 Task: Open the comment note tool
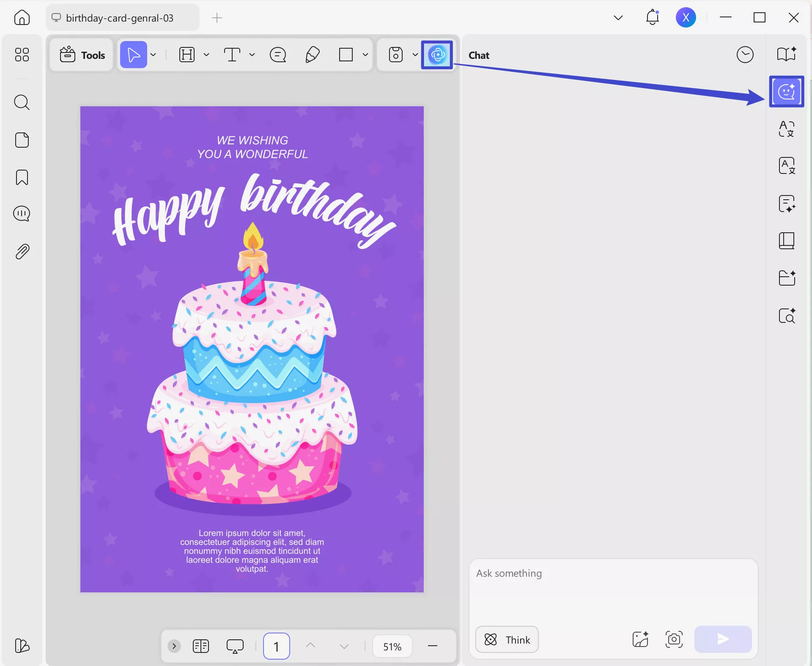[x=278, y=55]
